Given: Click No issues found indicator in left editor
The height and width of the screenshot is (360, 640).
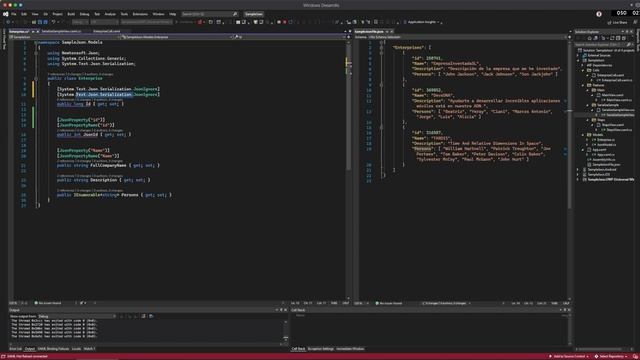Looking at the screenshot, I should pos(48,303).
